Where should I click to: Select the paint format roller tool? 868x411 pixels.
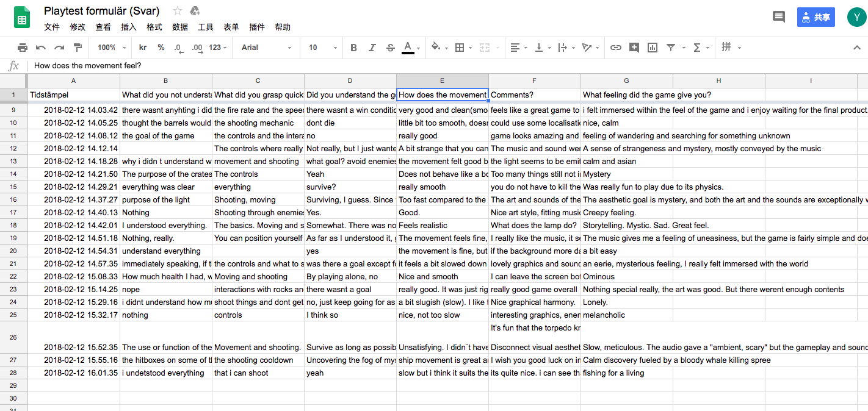point(78,48)
